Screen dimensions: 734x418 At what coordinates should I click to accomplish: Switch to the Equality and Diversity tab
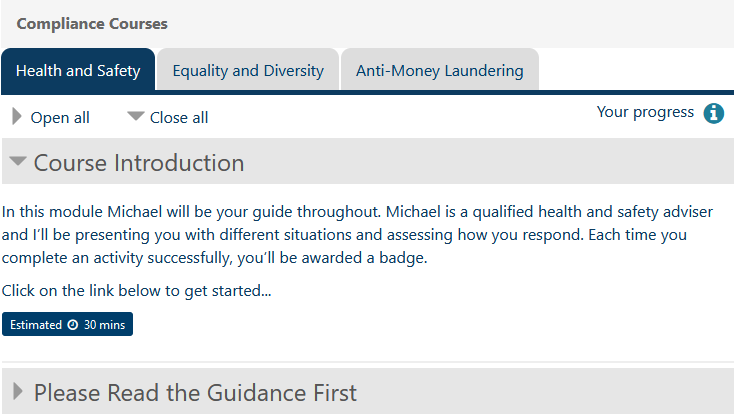pyautogui.click(x=248, y=71)
